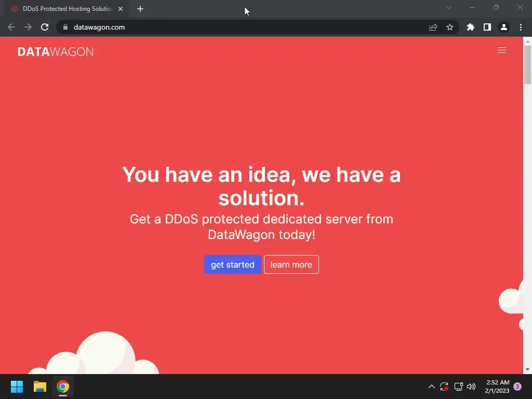Open File Explorer from taskbar
Viewport: 532px width, 399px height.
(39, 387)
